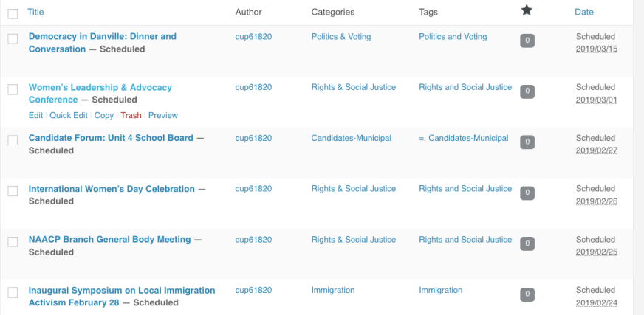Trash the Women's Leadership & Advocacy Conference post
This screenshot has height=315, width=644.
pos(131,115)
